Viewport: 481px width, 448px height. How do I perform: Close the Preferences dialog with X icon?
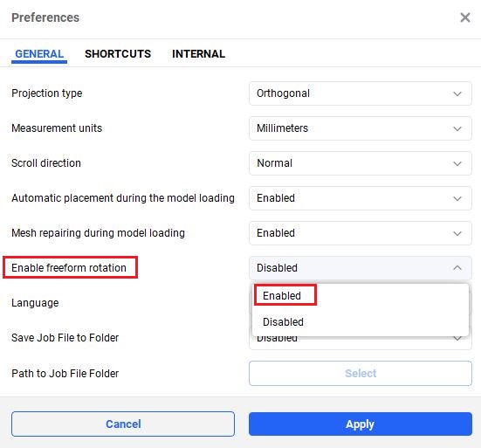[x=465, y=17]
